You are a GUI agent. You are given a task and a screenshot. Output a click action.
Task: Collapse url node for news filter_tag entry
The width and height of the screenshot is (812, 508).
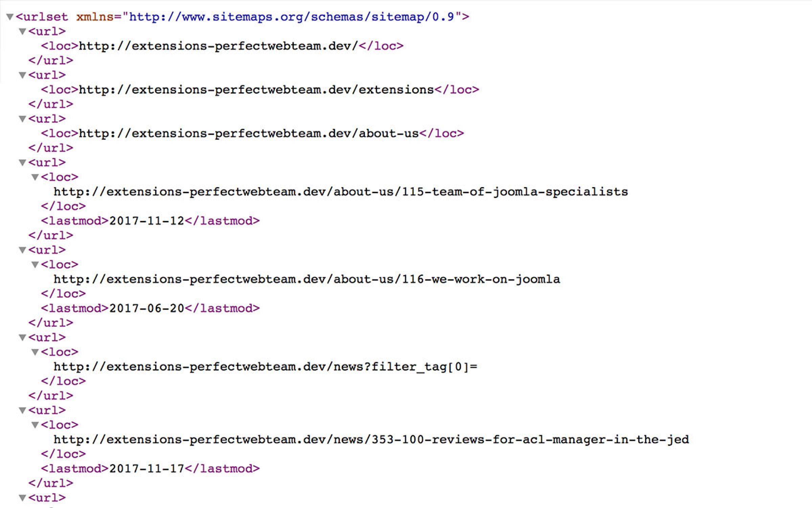[23, 337]
